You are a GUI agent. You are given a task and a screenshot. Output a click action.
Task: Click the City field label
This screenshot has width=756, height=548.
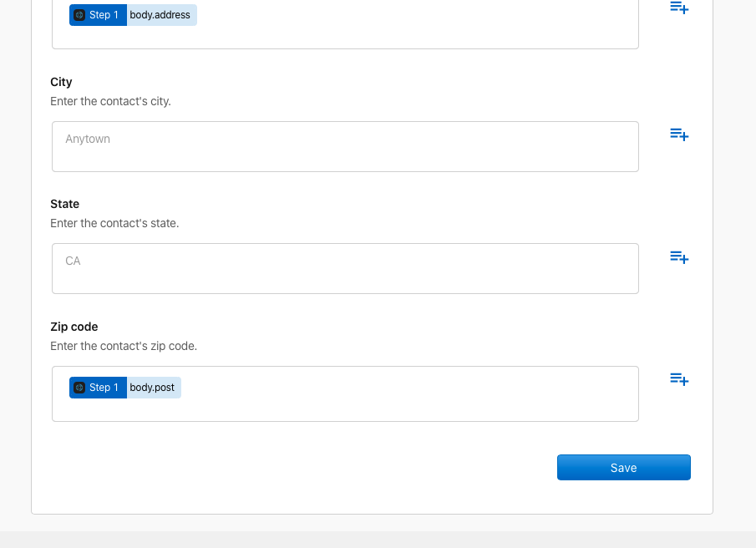(61, 82)
